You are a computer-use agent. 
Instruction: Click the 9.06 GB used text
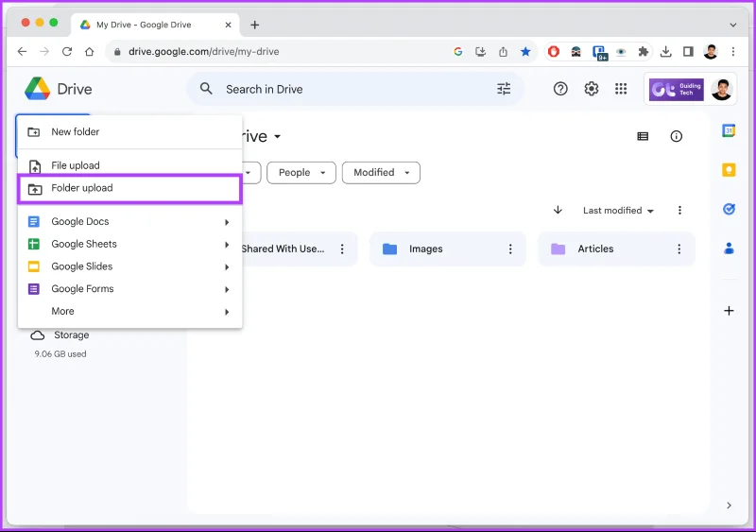click(x=60, y=354)
